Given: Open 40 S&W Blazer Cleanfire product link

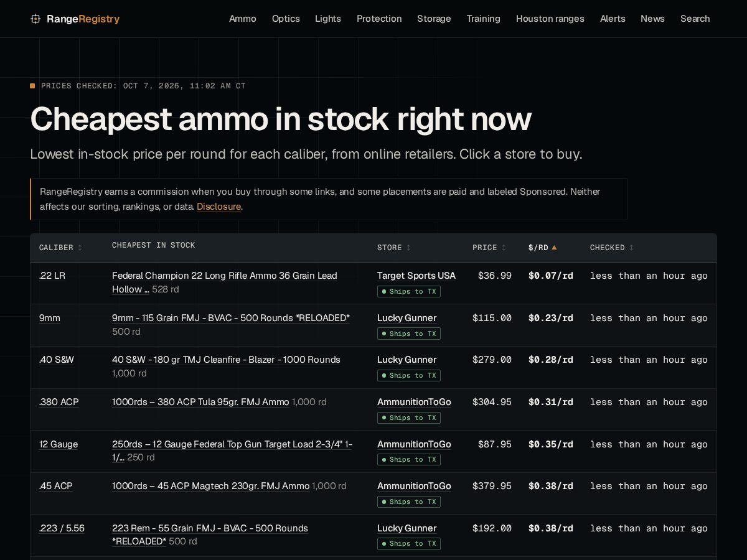Looking at the screenshot, I should pos(226,360).
